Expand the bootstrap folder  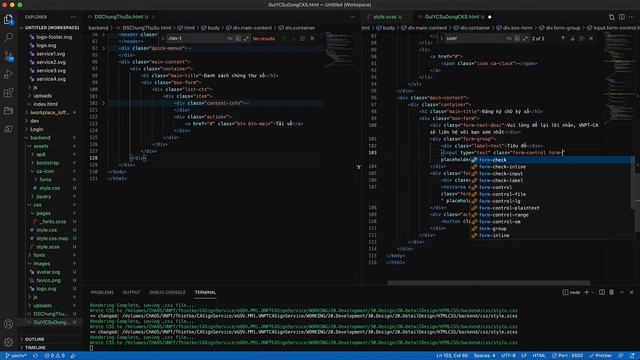click(x=48, y=163)
